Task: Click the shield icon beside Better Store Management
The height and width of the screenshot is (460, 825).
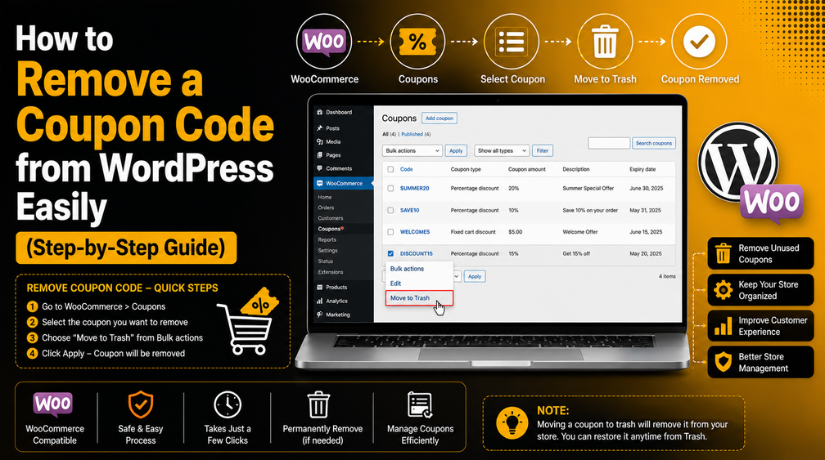Action: (x=723, y=362)
